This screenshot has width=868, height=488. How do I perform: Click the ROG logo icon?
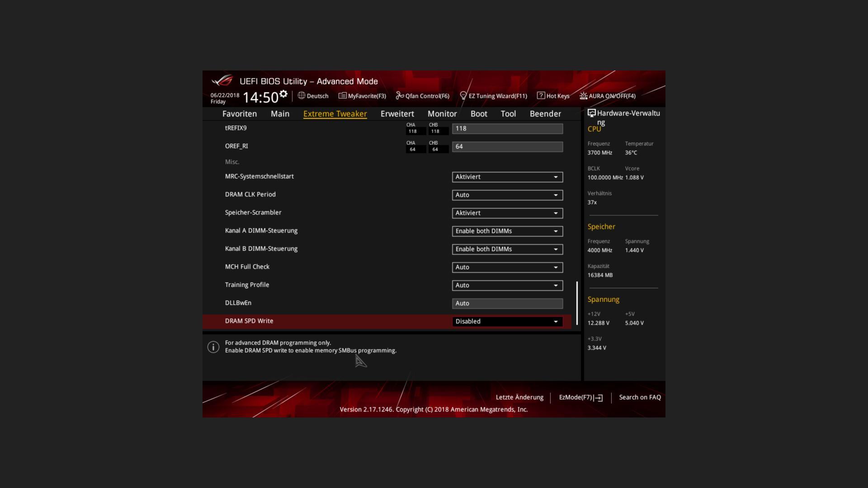tap(222, 81)
